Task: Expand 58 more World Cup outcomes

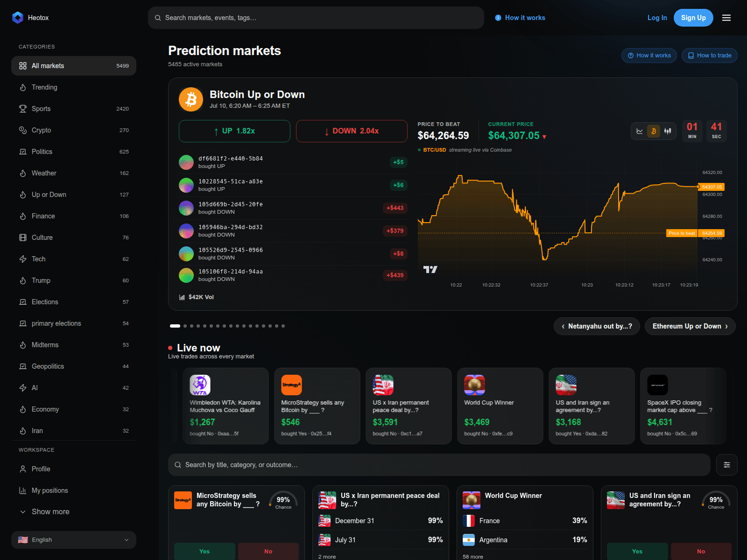Action: (x=473, y=557)
